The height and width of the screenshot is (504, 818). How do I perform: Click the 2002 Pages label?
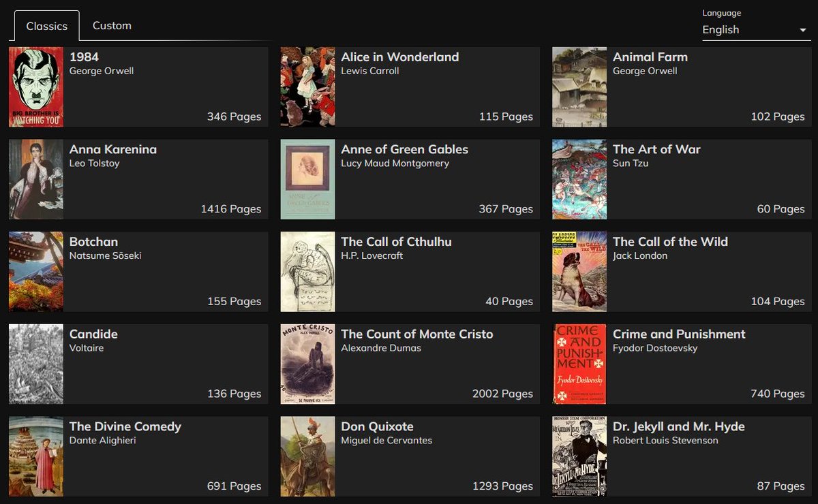coord(503,394)
